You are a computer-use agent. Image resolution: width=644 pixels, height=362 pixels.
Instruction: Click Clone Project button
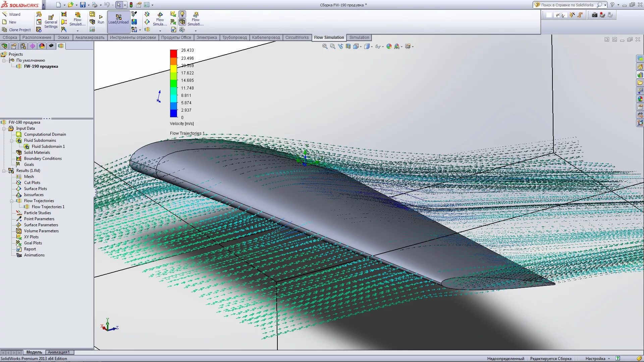[x=17, y=30]
